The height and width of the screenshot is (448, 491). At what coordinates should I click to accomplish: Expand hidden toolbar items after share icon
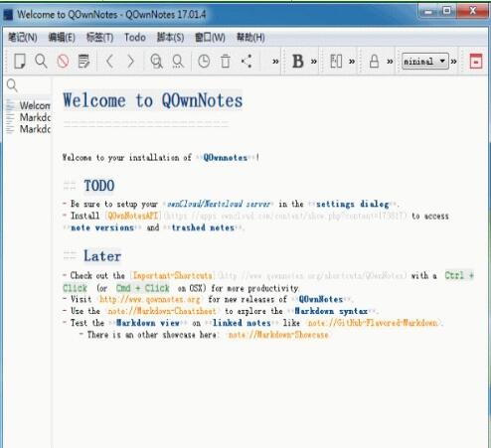pyautogui.click(x=275, y=62)
